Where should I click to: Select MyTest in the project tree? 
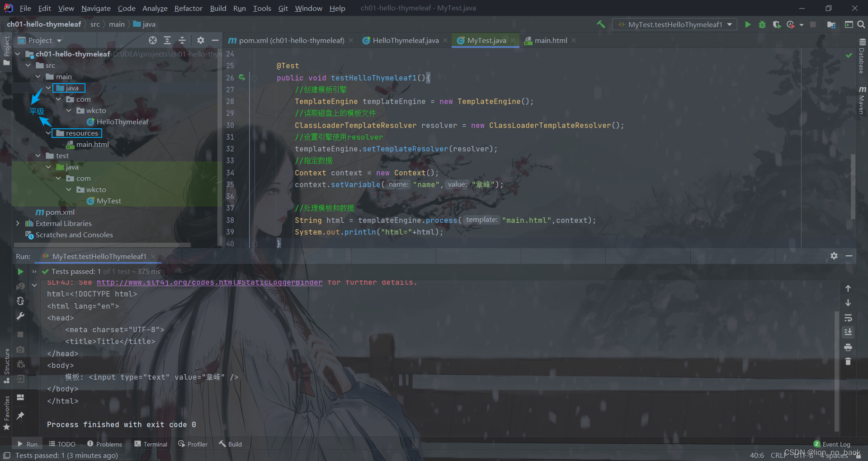tap(109, 201)
